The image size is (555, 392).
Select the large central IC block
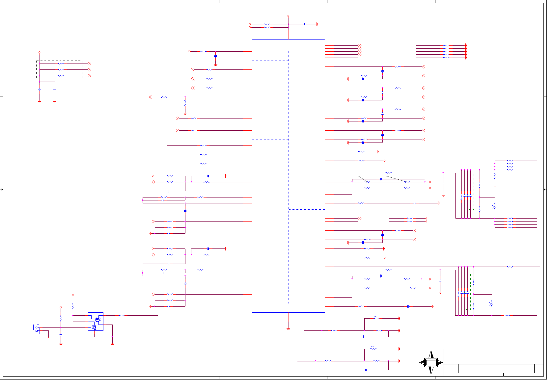(x=289, y=176)
